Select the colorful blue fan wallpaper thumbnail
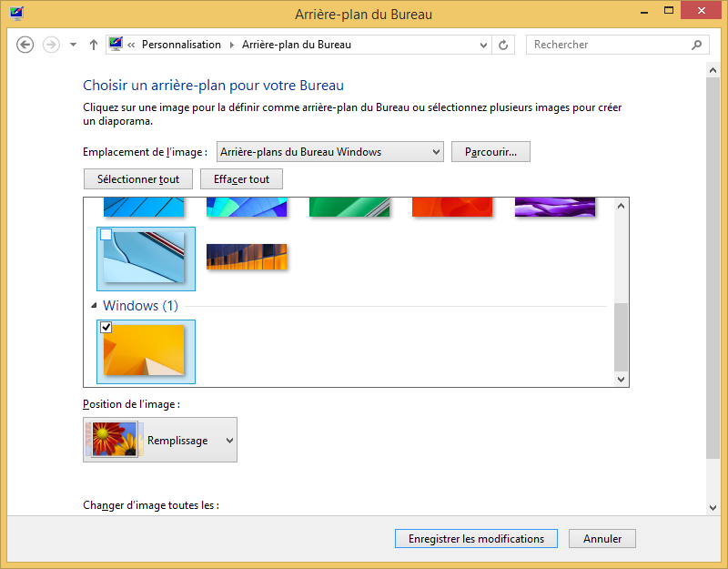728x569 pixels. click(247, 208)
